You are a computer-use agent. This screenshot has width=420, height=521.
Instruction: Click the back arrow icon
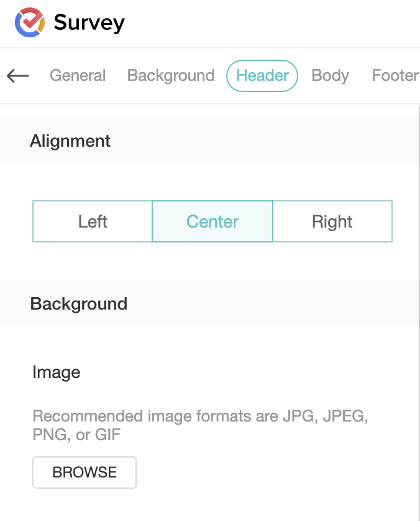[18, 76]
